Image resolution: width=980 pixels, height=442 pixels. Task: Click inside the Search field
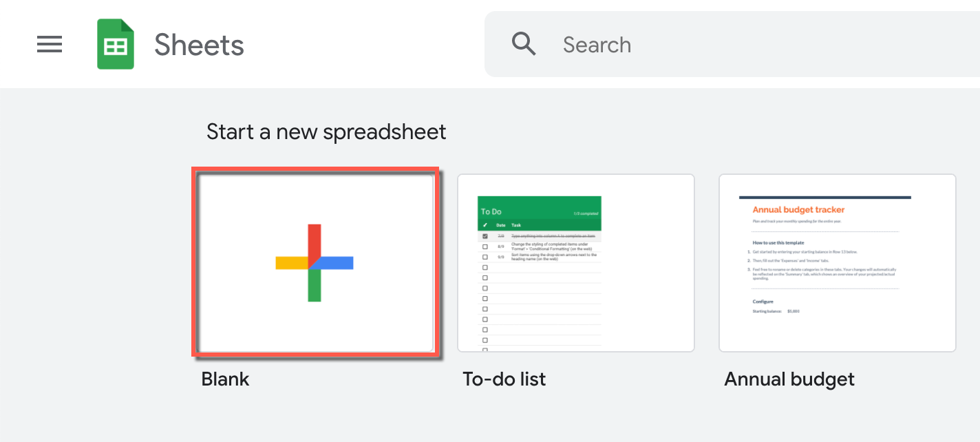click(654, 44)
